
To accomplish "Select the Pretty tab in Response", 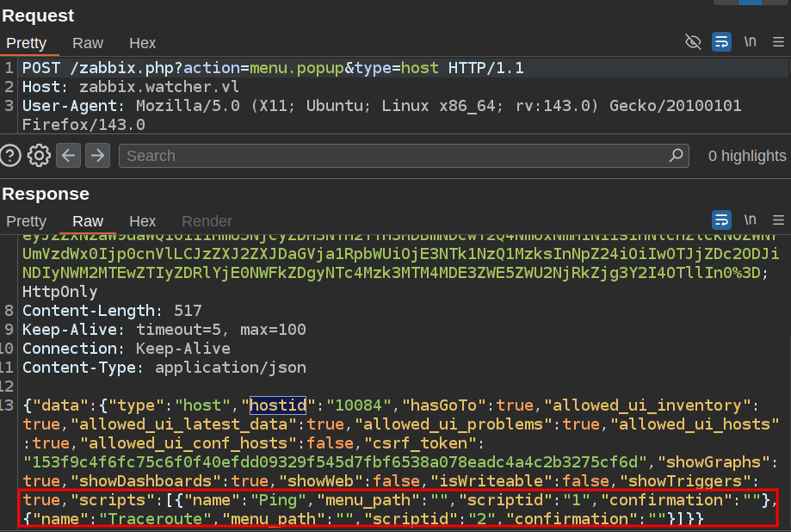I will (x=26, y=221).
